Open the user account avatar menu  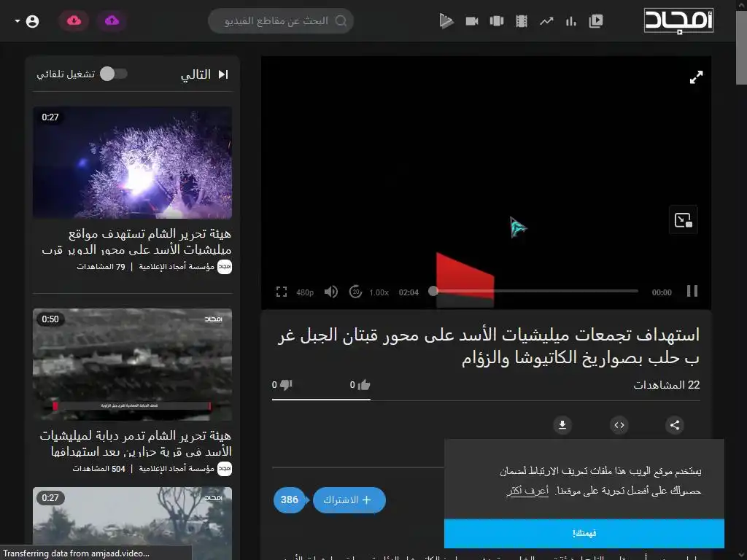pos(32,21)
